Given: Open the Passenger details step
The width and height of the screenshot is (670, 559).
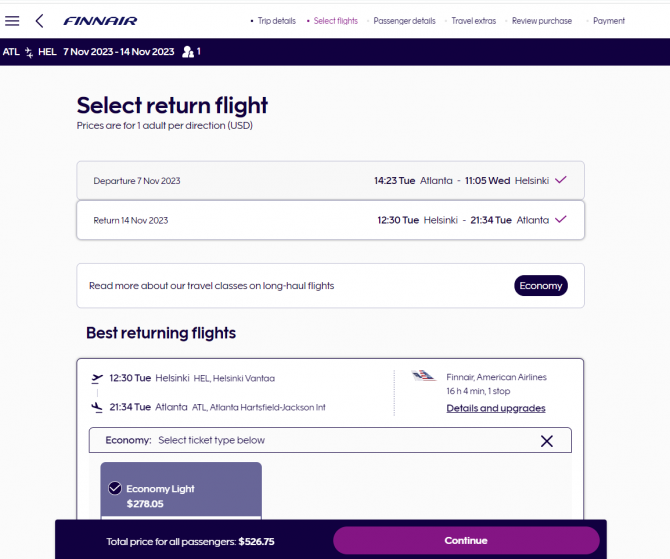Looking at the screenshot, I should 404,21.
